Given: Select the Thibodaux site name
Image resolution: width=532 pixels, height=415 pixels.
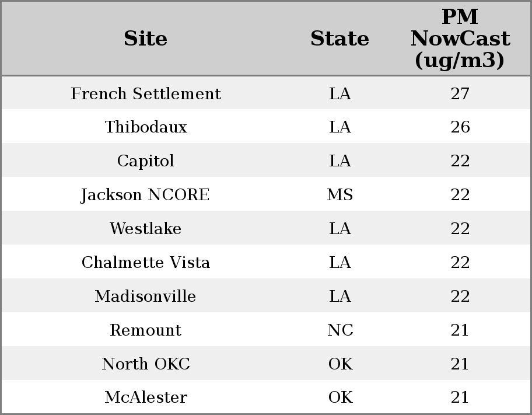Looking at the screenshot, I should [x=146, y=127].
